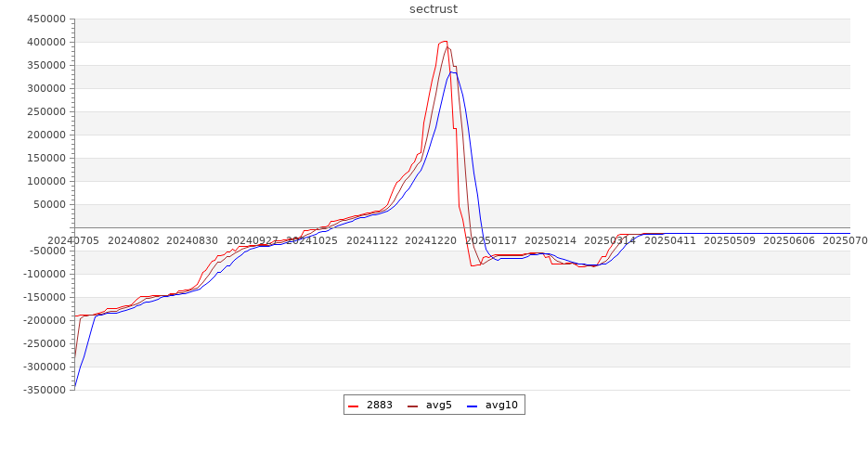
Task: Click the line marker beside avg5 in legend
Action: tap(413, 406)
